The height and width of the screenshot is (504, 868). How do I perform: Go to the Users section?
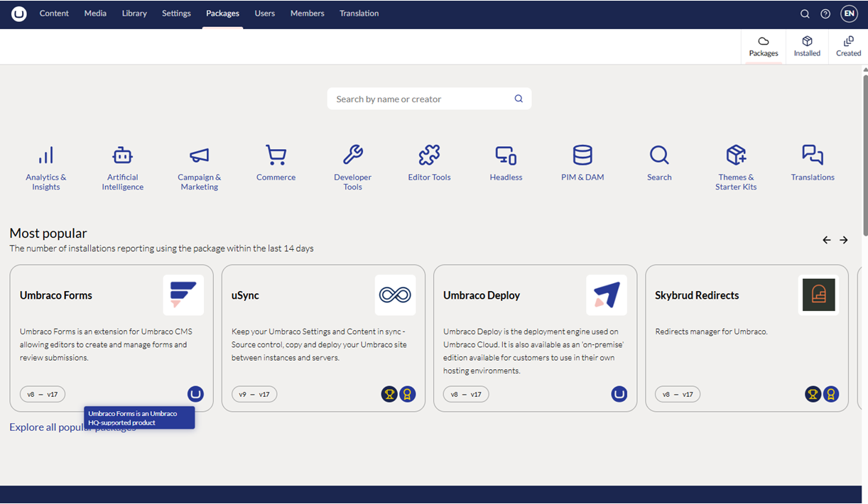point(265,13)
